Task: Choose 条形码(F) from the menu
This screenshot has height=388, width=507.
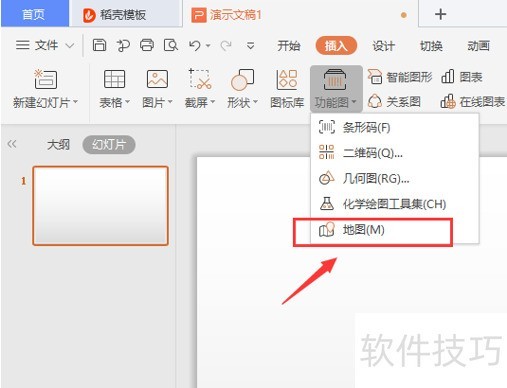Action: (x=395, y=127)
